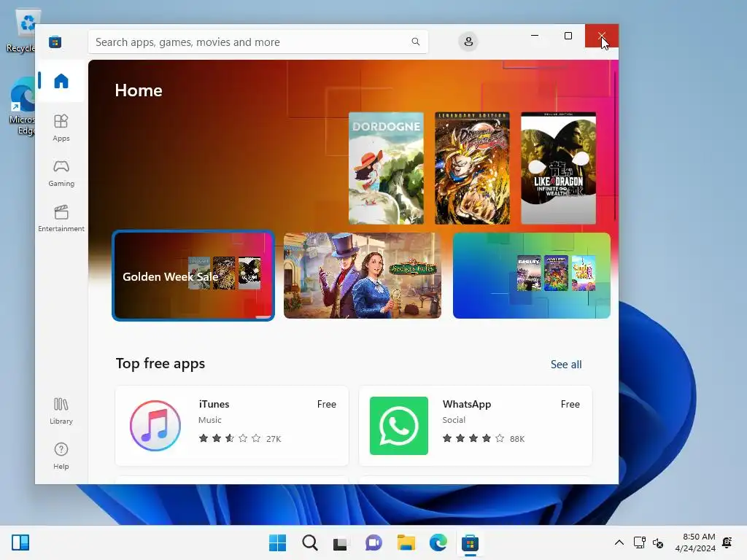This screenshot has width=747, height=560.
Task: Click the Microsoft Store taskbar icon
Action: 471,542
